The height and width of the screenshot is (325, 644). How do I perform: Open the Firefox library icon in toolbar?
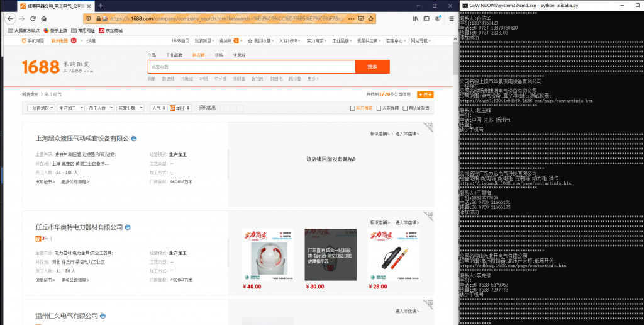(415, 19)
